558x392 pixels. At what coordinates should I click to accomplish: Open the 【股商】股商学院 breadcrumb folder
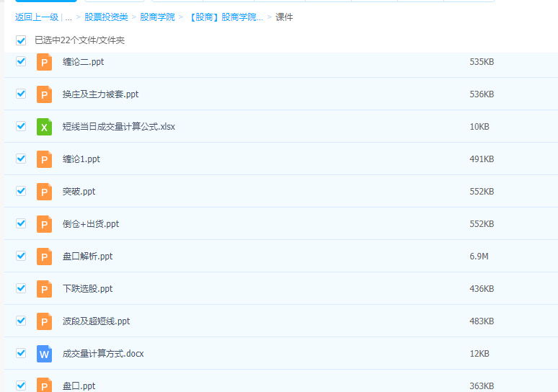226,17
